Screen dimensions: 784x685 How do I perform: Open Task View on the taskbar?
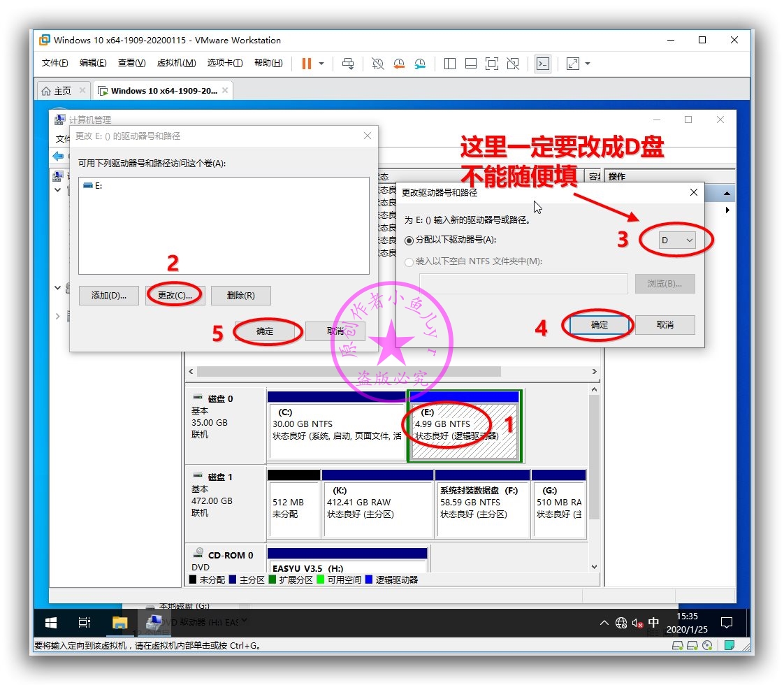(85, 623)
